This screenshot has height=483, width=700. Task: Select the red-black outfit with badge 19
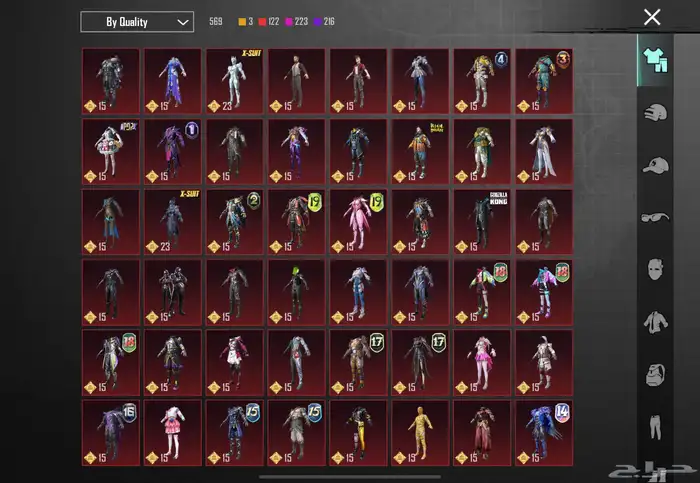coord(296,222)
